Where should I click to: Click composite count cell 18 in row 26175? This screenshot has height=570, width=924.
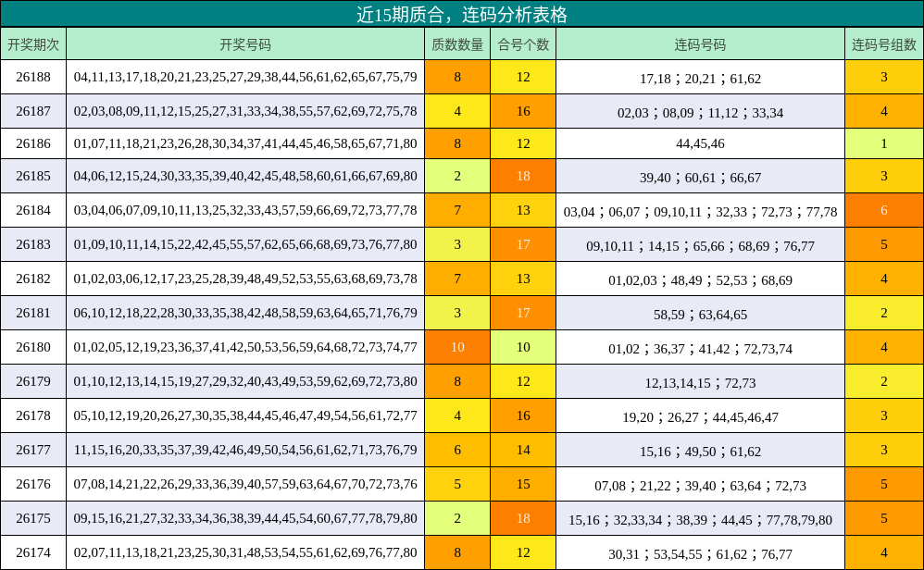523,517
